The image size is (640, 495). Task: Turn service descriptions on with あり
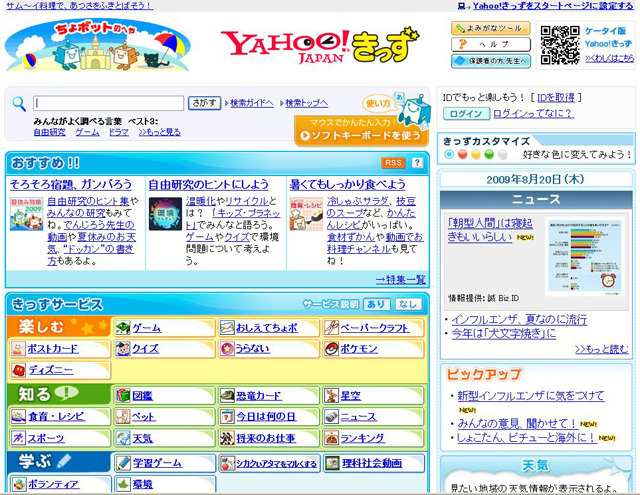(x=376, y=304)
